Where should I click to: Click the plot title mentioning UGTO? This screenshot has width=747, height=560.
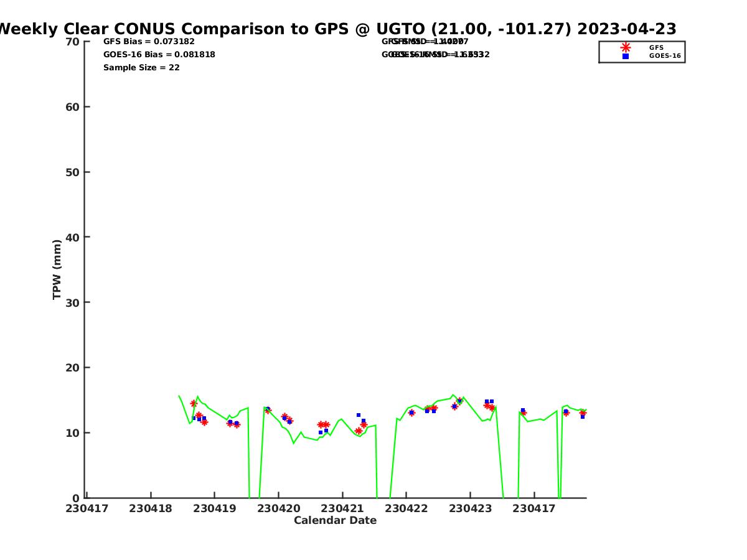point(336,29)
